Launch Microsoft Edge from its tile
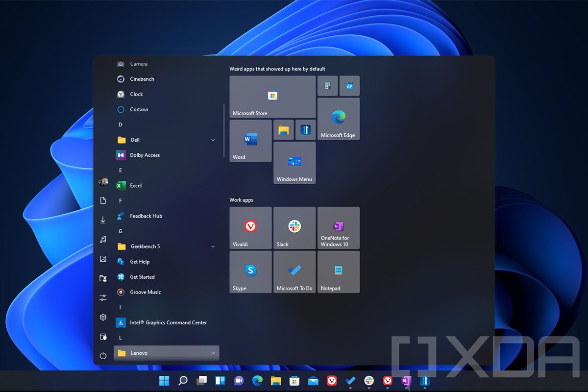588x392 pixels. [x=339, y=119]
